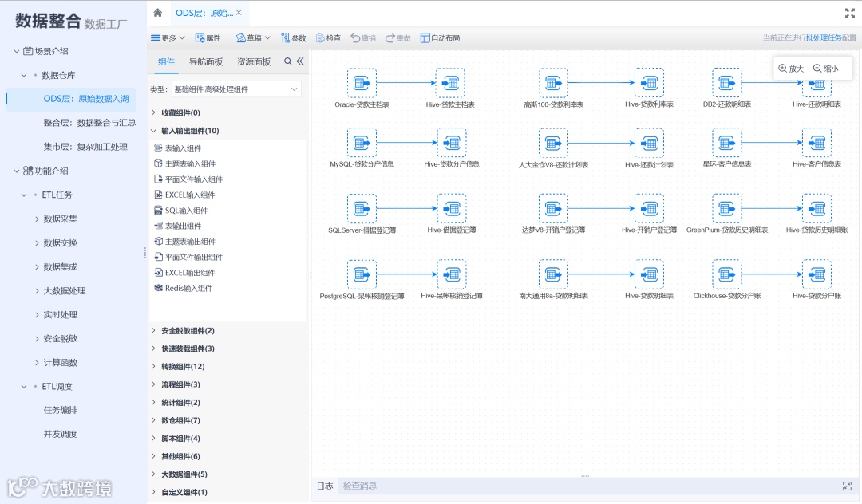Go to home via house icon
The image size is (862, 504).
coord(158,13)
